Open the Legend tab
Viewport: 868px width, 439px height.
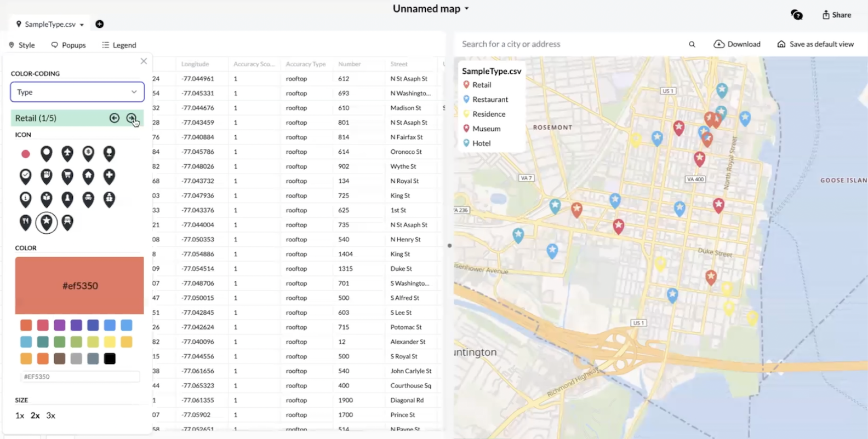[x=119, y=45]
